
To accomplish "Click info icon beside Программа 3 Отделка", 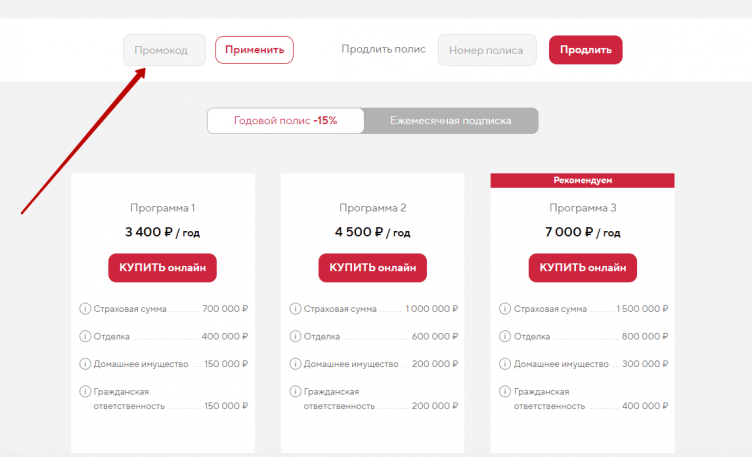I will pos(505,336).
